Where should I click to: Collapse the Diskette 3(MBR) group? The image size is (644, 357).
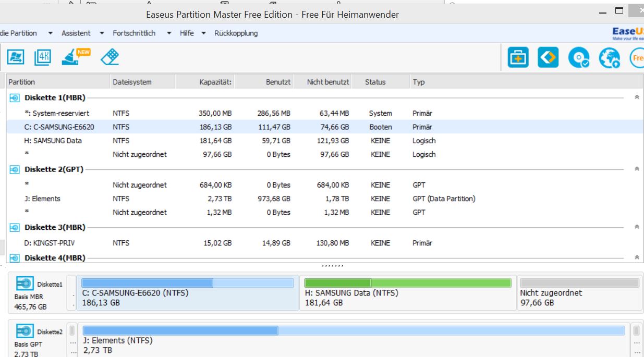637,227
